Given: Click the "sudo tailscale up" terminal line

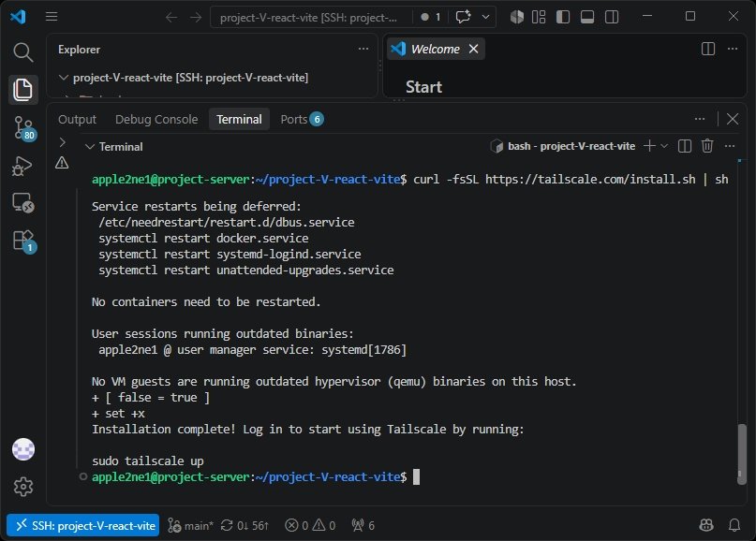Looking at the screenshot, I should [x=147, y=461].
